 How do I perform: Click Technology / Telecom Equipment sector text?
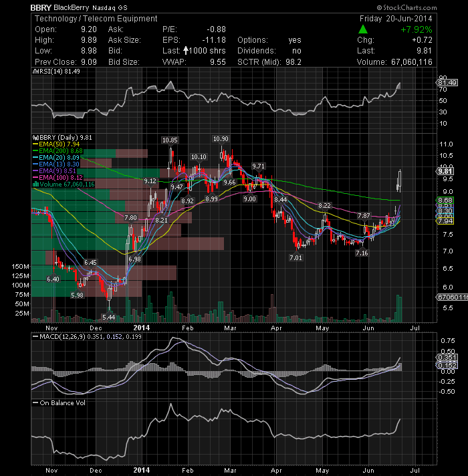(96, 19)
